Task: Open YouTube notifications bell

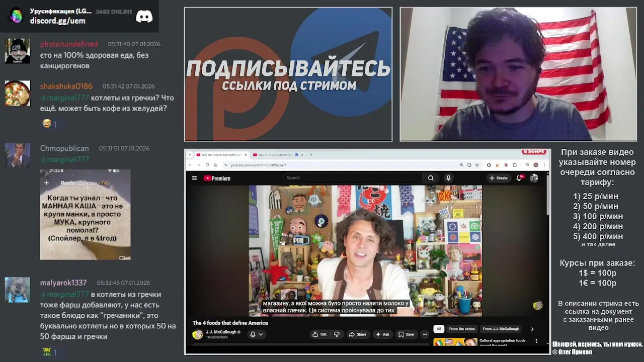Action: click(x=520, y=178)
